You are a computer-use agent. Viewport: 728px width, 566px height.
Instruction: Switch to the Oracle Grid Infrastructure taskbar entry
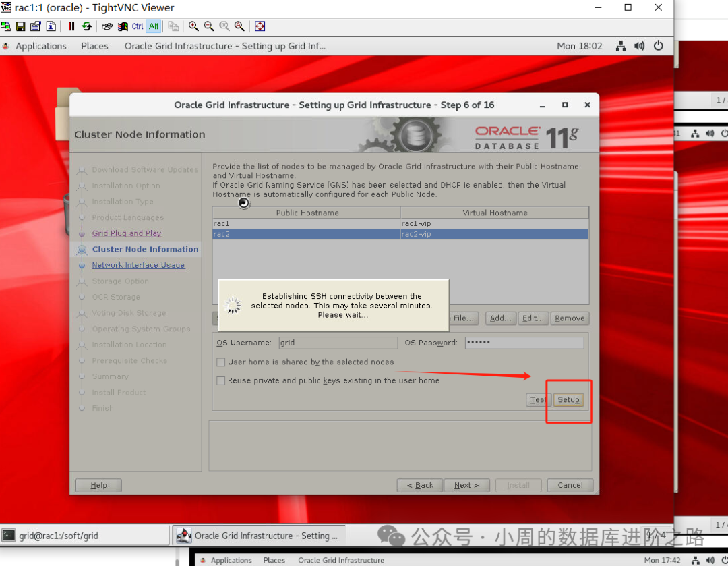tap(259, 536)
